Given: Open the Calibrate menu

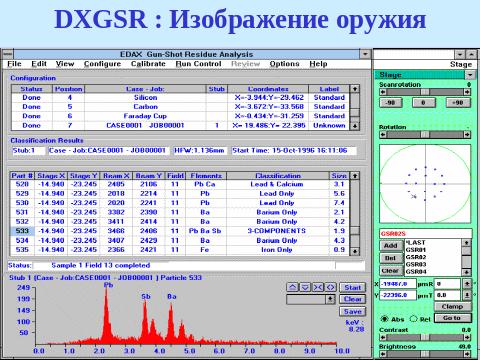Looking at the screenshot, I should 148,64.
